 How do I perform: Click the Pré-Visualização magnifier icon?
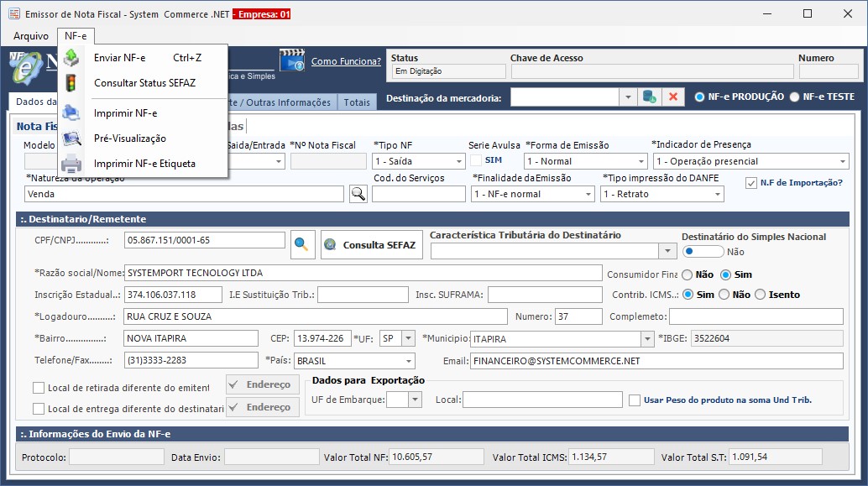[x=71, y=138]
